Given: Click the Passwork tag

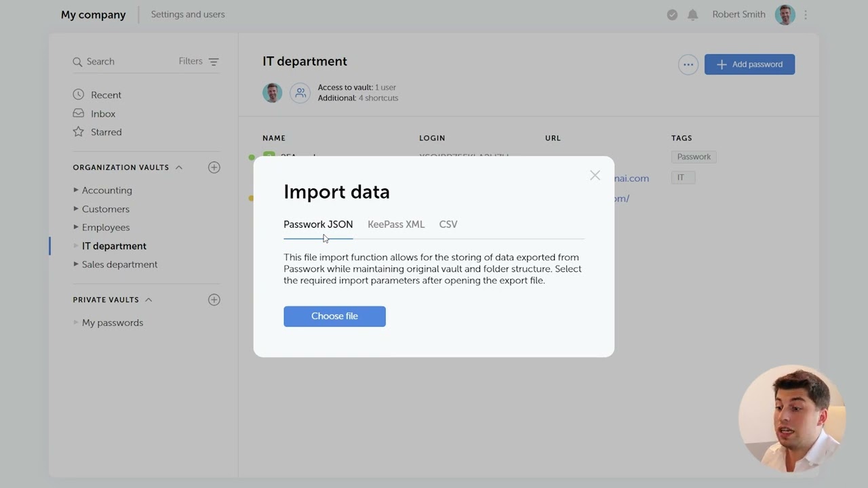Looking at the screenshot, I should 694,157.
